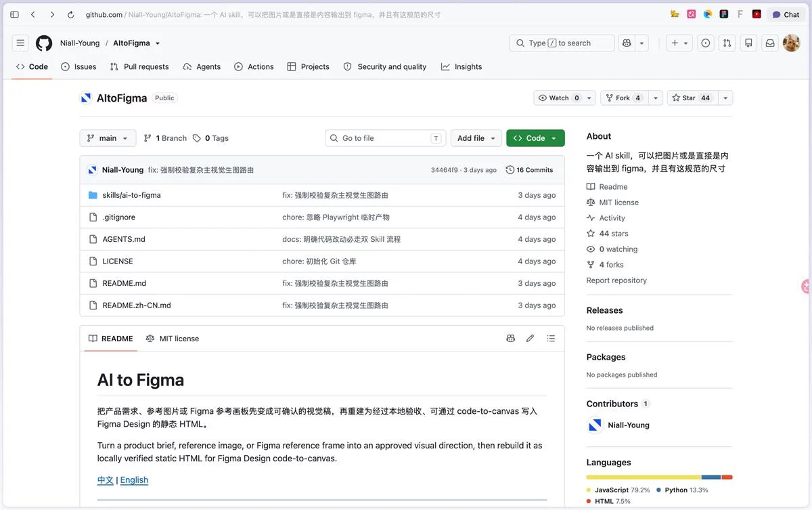The image size is (812, 510).
Task: Go back with the browser back arrow
Action: (32, 14)
